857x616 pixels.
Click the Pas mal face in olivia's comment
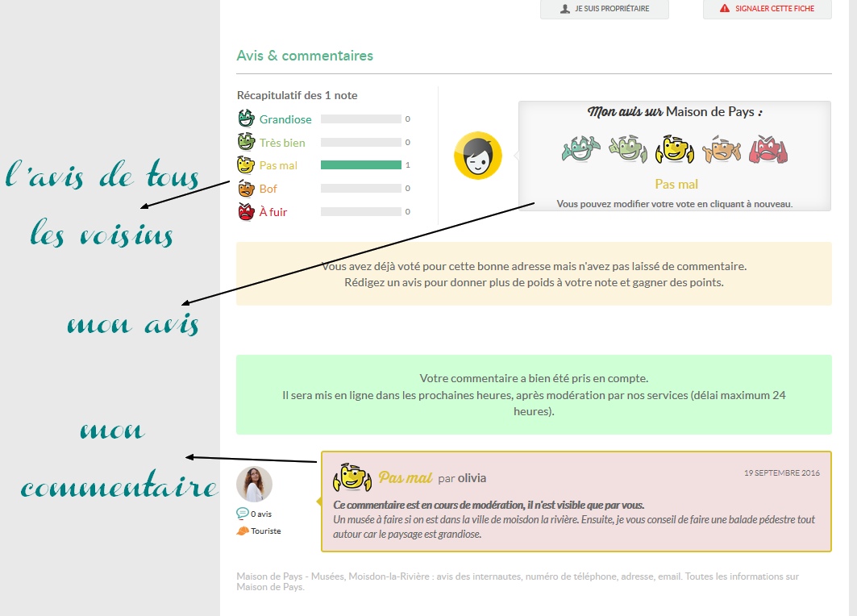click(x=353, y=477)
